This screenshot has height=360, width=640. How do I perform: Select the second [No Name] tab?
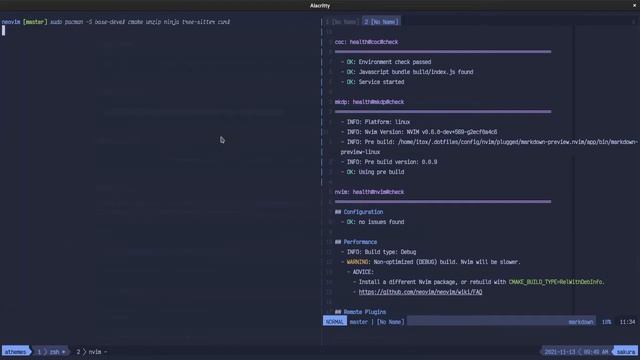381,22
